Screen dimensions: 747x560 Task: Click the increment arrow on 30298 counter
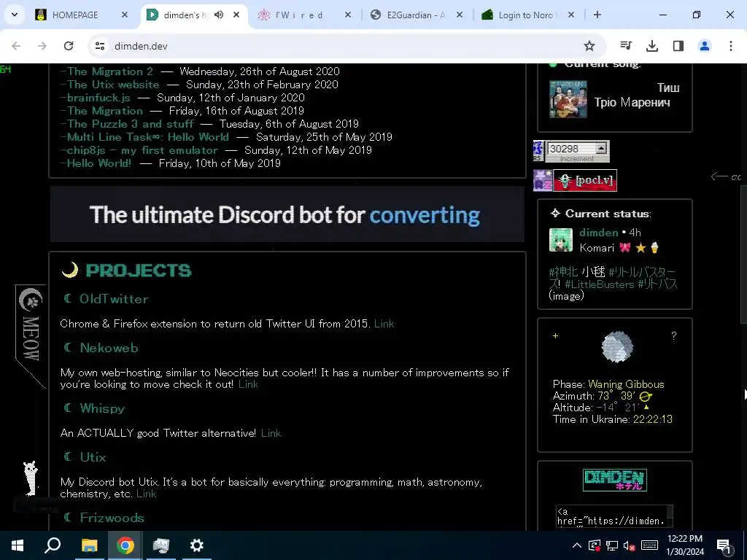(x=601, y=148)
